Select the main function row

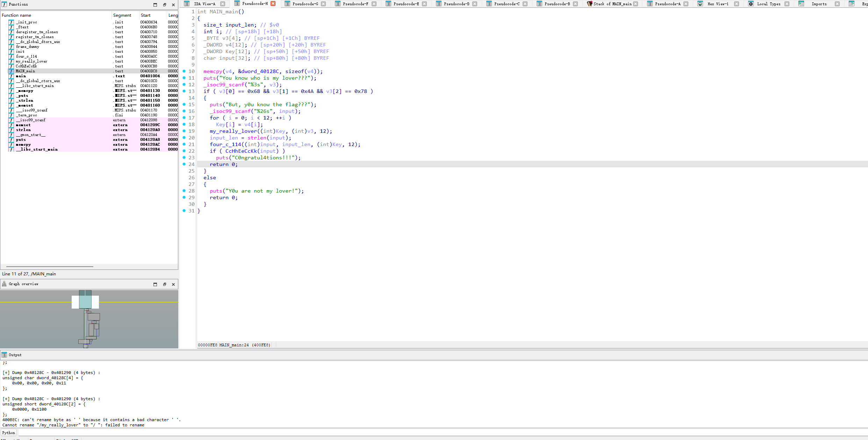pos(89,76)
